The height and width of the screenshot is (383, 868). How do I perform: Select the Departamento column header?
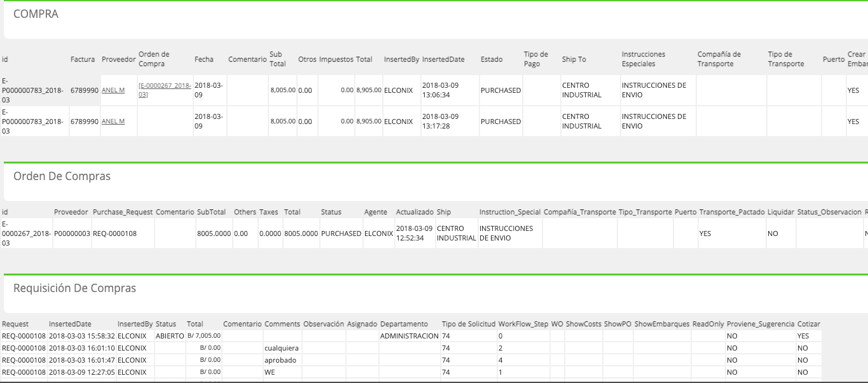pos(404,324)
